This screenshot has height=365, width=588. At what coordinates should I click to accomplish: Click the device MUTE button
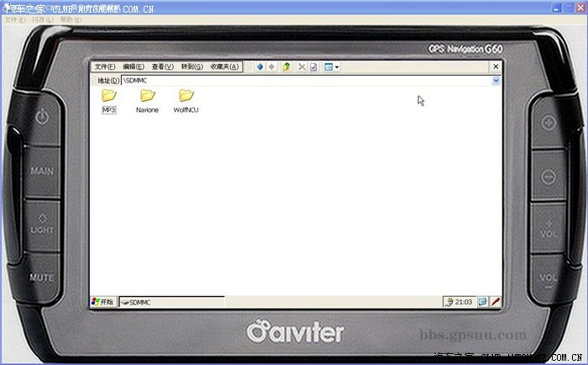42,278
